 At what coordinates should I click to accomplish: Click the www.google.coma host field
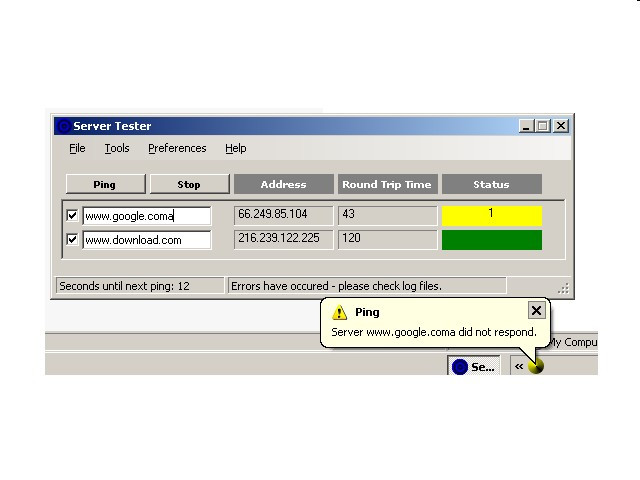pos(147,216)
